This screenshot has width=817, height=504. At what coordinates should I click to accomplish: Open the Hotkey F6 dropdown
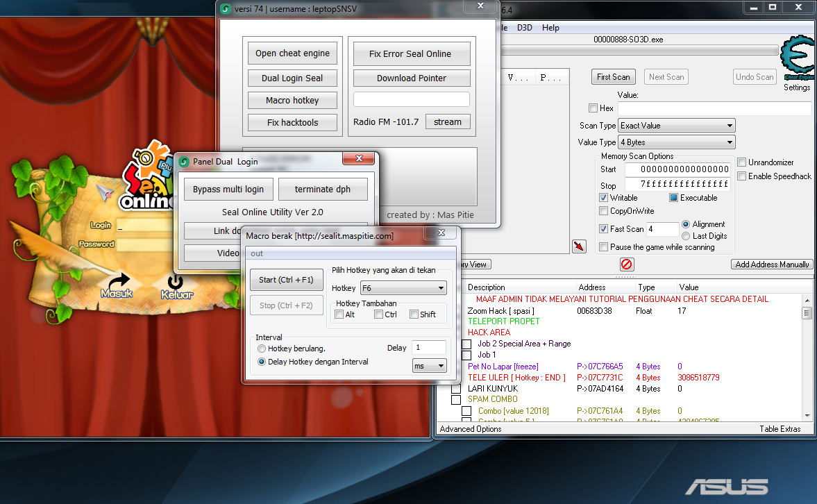click(x=404, y=287)
